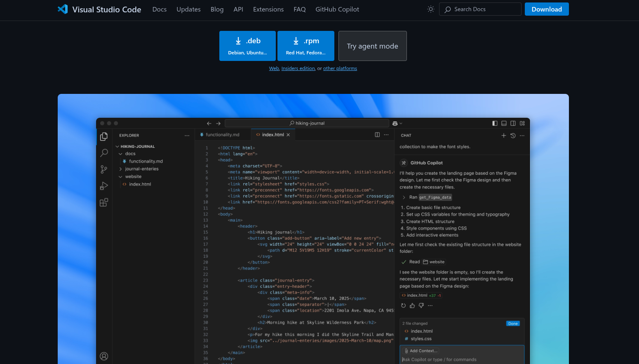The image size is (639, 364).
Task: Click the new chat plus icon
Action: tap(503, 135)
